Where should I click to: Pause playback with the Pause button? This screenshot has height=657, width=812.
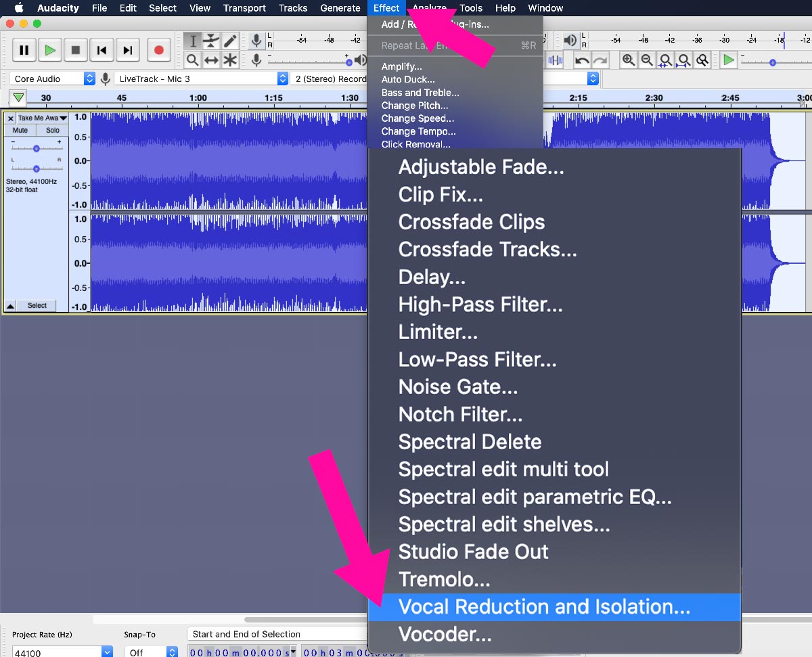pos(24,50)
